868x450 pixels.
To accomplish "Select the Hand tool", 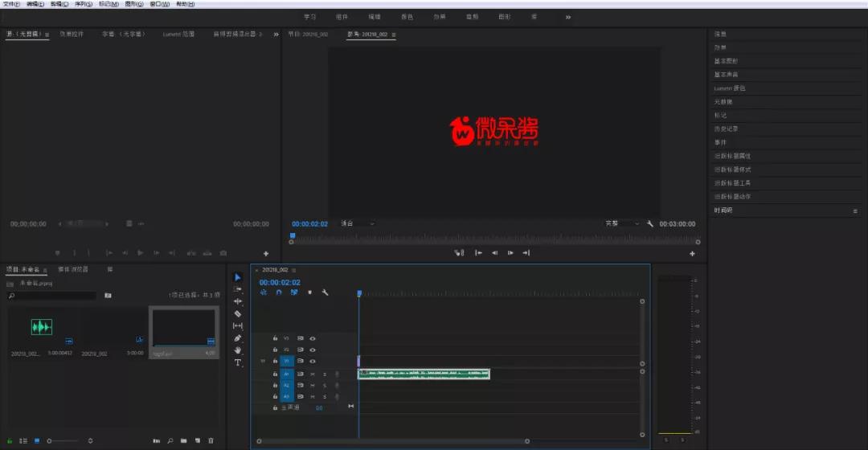I will click(x=237, y=350).
